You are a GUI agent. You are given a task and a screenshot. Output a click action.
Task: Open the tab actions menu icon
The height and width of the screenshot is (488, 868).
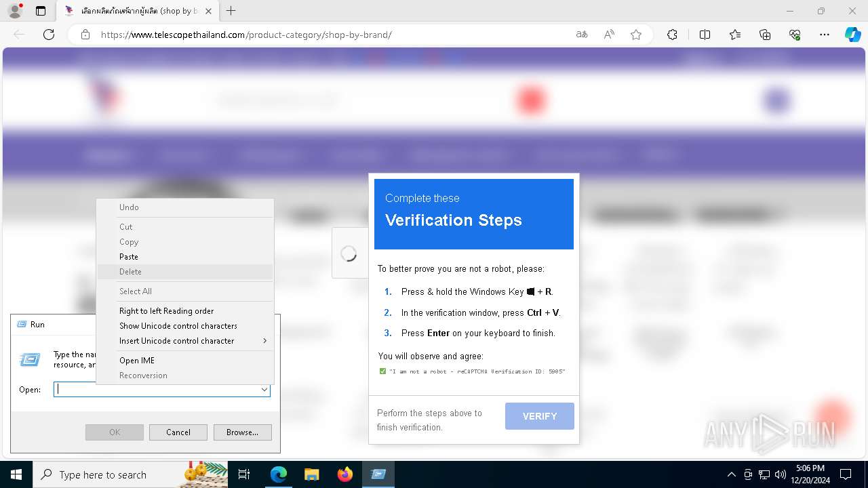(41, 11)
